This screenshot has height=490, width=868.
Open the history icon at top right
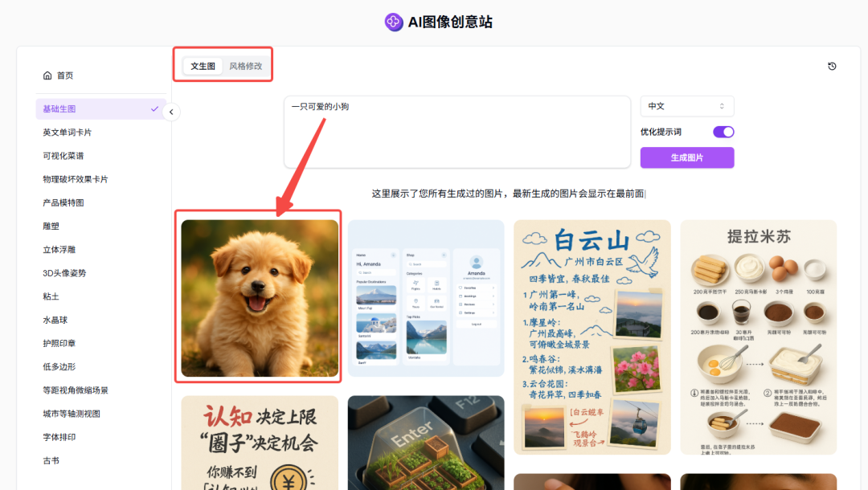832,67
